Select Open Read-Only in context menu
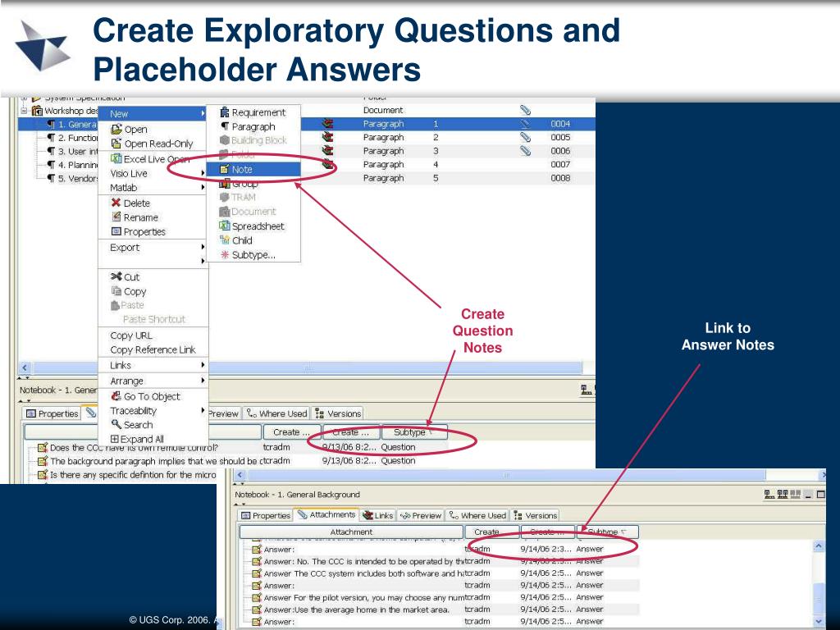The image size is (840, 630). pos(153,144)
